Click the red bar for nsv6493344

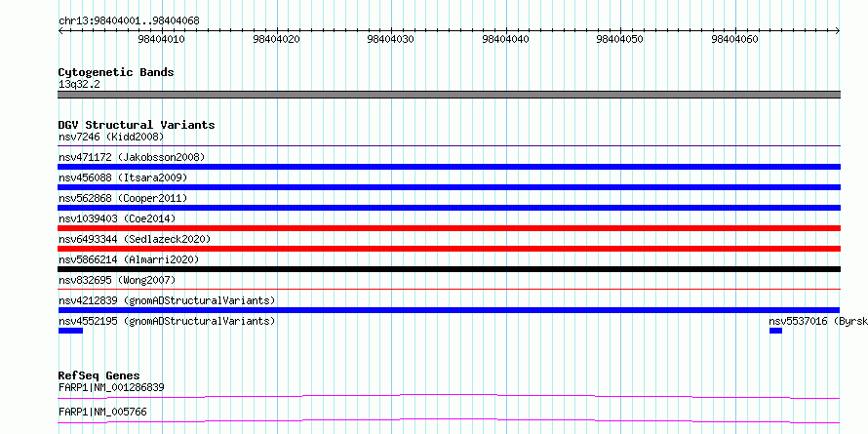449,249
